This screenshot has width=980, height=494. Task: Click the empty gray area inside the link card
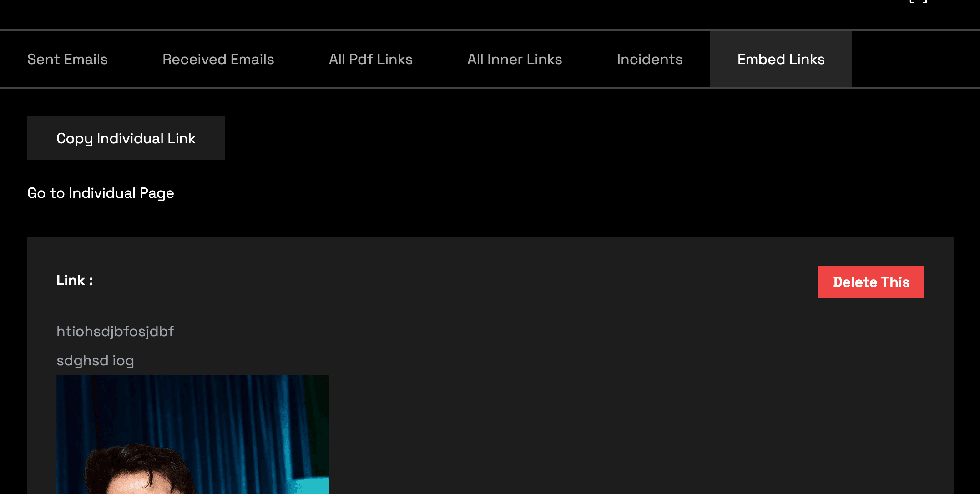click(x=591, y=387)
